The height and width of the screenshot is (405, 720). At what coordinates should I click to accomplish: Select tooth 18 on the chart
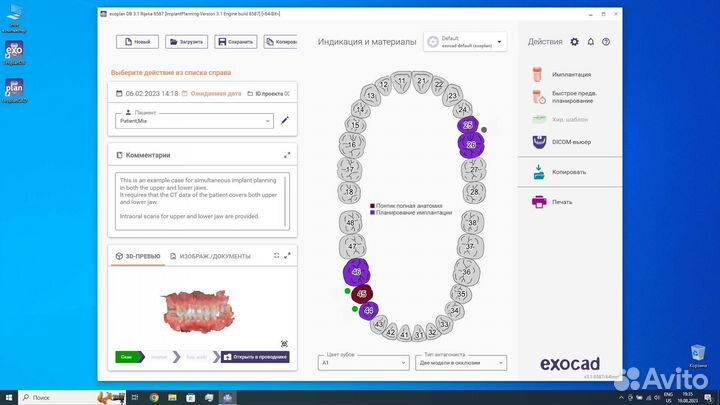pos(349,192)
